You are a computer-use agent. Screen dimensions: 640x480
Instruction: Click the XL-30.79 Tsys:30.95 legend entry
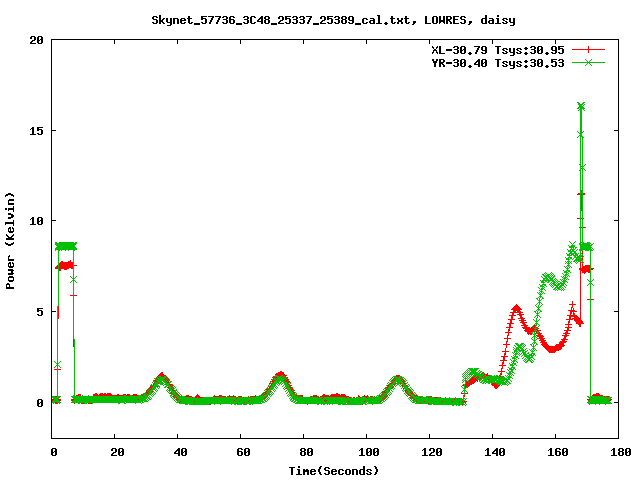pyautogui.click(x=498, y=50)
